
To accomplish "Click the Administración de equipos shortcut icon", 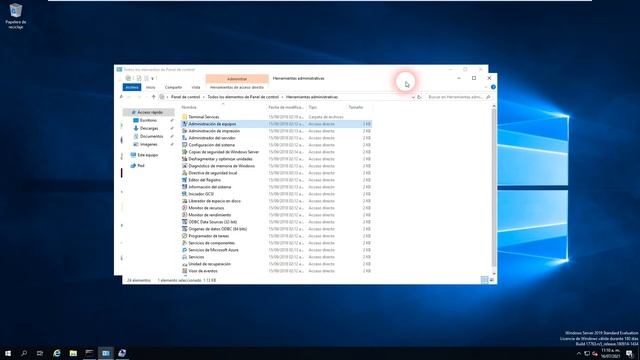I will coord(184,124).
